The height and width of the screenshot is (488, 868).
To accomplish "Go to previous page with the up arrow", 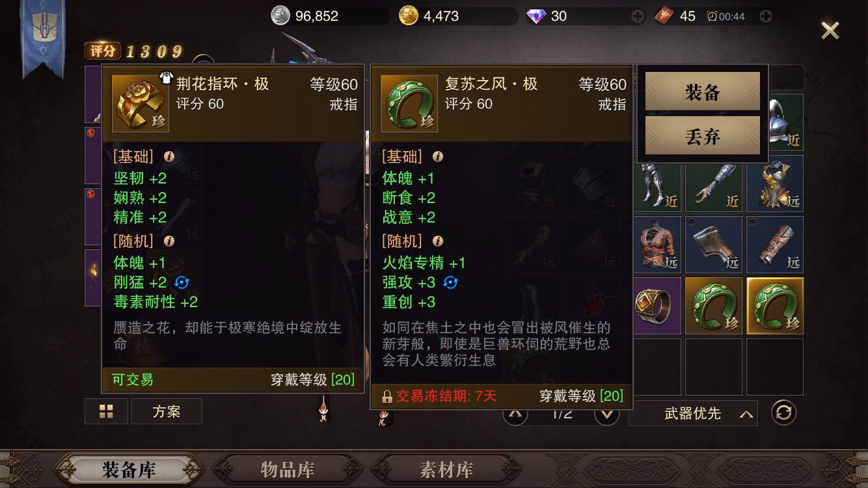I will click(x=515, y=413).
